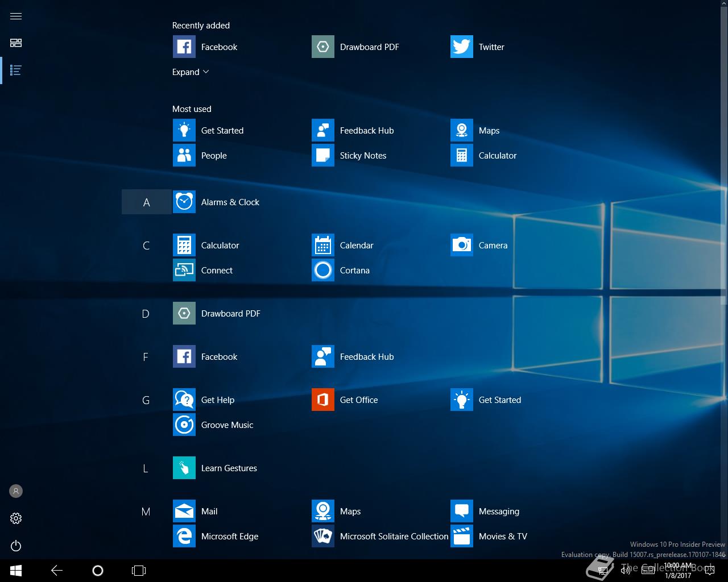Click the letter L section header
This screenshot has width=728, height=582.
pos(146,468)
